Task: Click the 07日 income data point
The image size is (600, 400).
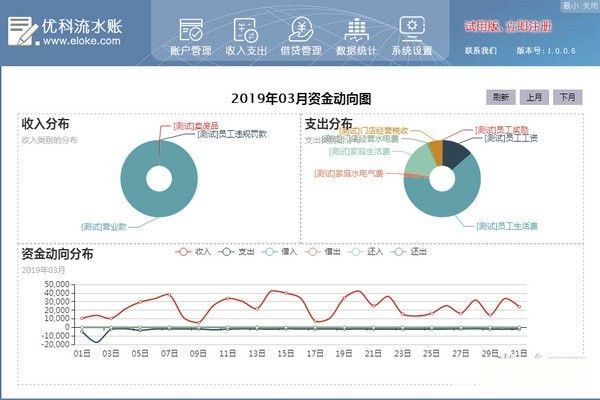Action: 169,294
